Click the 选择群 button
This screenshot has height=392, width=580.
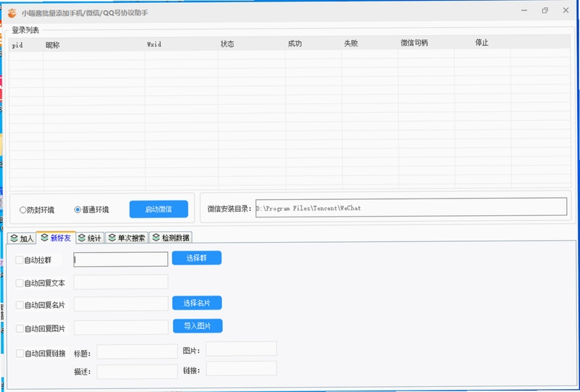click(196, 258)
